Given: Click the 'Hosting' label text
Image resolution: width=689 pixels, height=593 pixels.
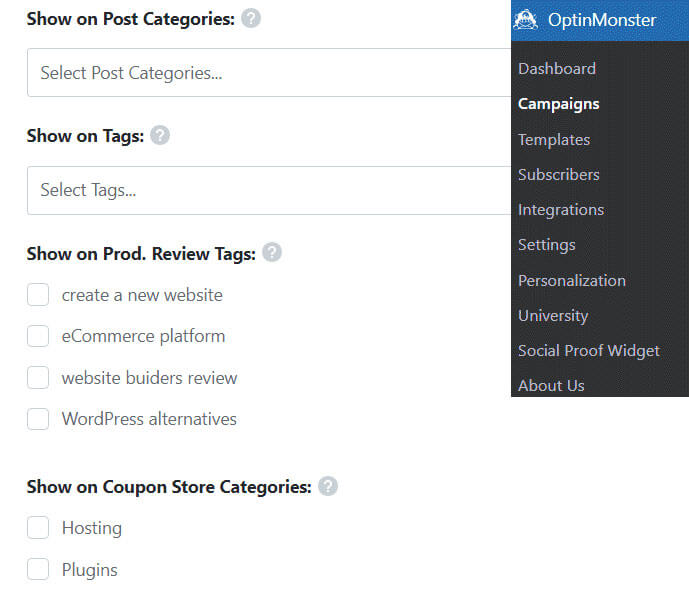Looking at the screenshot, I should [x=91, y=528].
